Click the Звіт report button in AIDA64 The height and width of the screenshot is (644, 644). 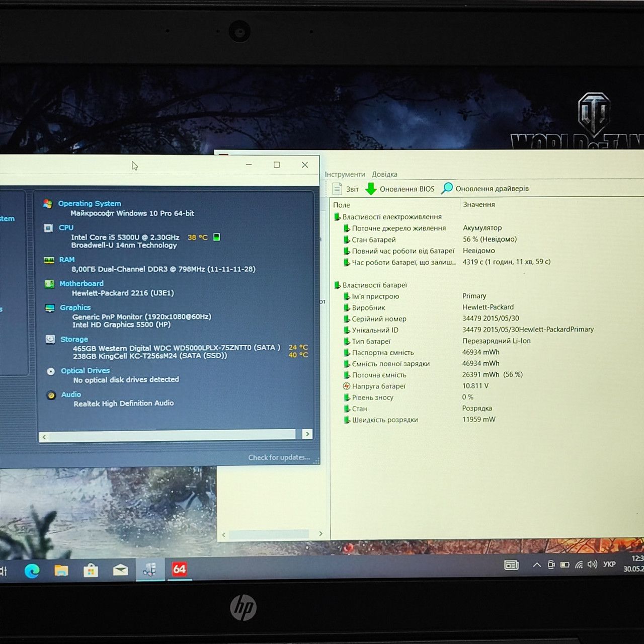[346, 189]
